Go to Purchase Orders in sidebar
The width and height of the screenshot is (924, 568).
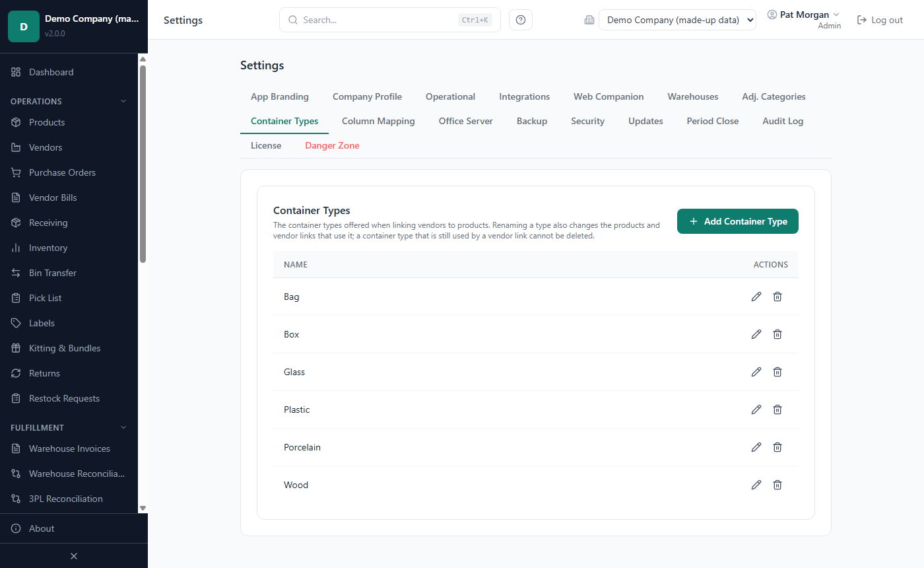coord(69,172)
